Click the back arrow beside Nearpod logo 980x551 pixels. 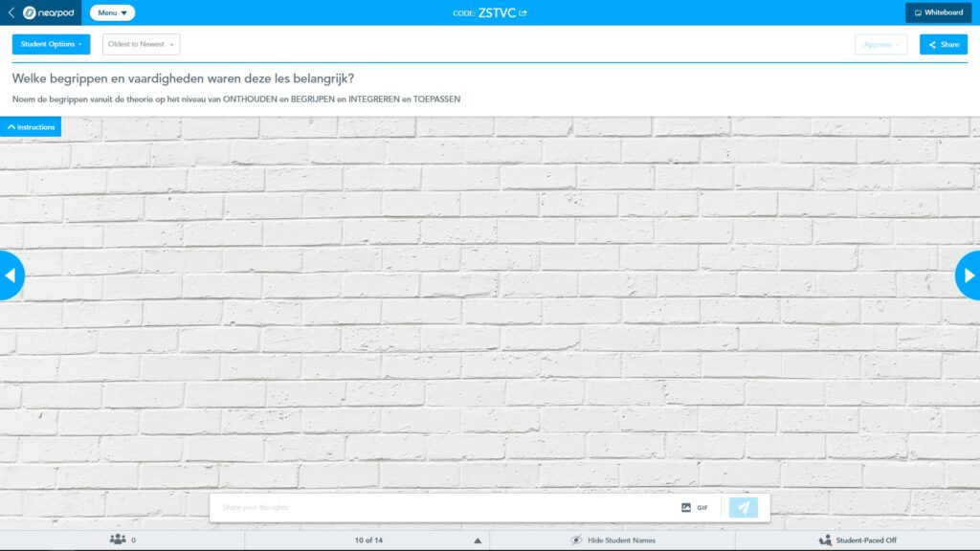[x=11, y=12]
